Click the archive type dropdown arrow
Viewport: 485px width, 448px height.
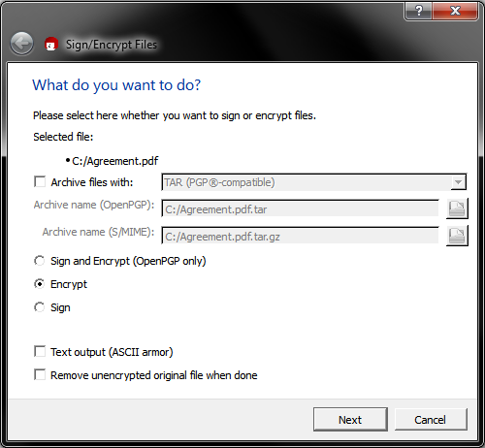click(x=458, y=182)
